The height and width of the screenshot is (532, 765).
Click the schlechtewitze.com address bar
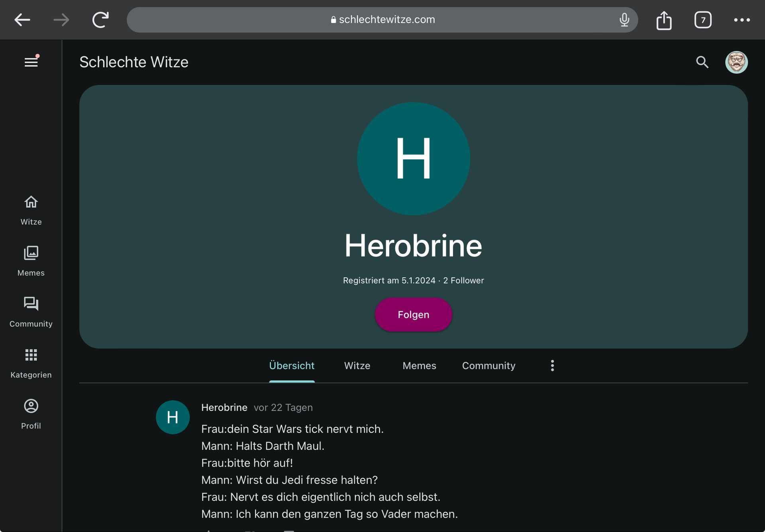(x=382, y=20)
